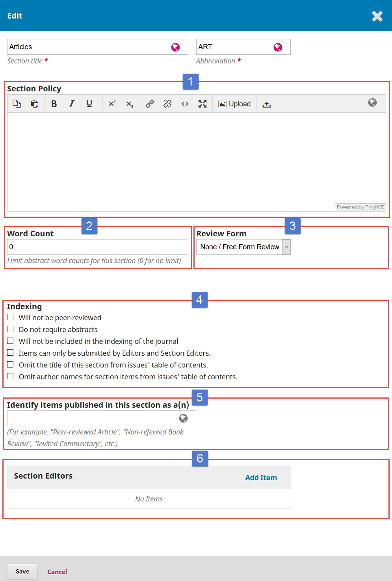The width and height of the screenshot is (392, 581).
Task: Enable 'Will not be peer-reviewed'
Action: click(10, 317)
